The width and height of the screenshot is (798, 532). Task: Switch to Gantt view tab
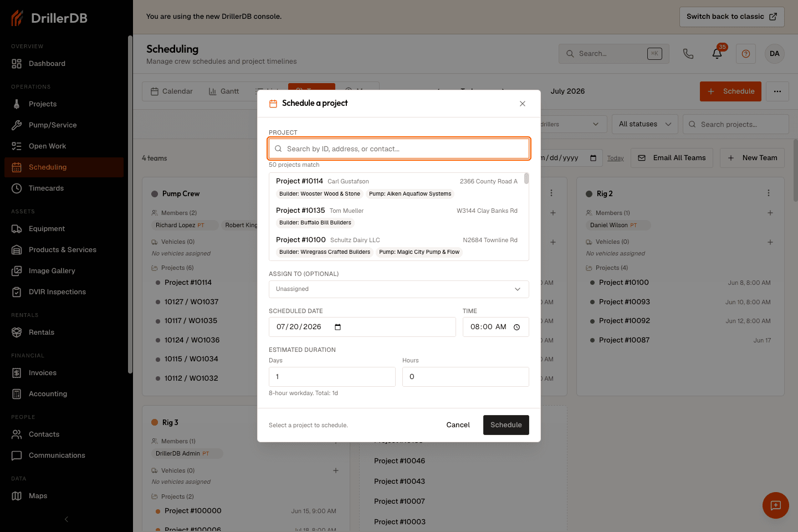[224, 91]
